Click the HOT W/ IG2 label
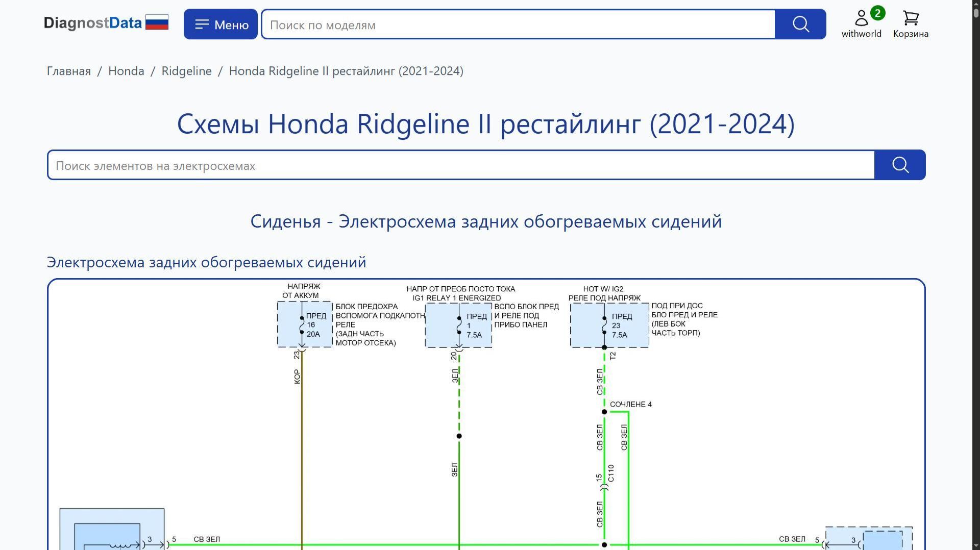This screenshot has height=550, width=980. 603,289
